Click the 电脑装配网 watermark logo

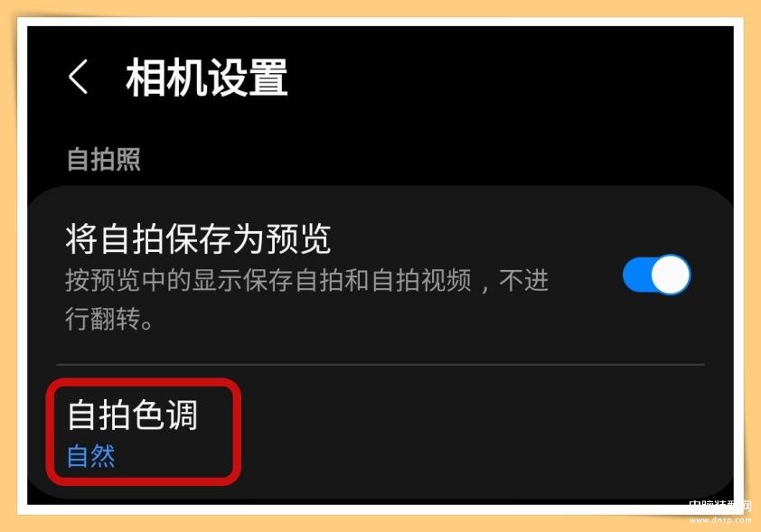pyautogui.click(x=720, y=507)
